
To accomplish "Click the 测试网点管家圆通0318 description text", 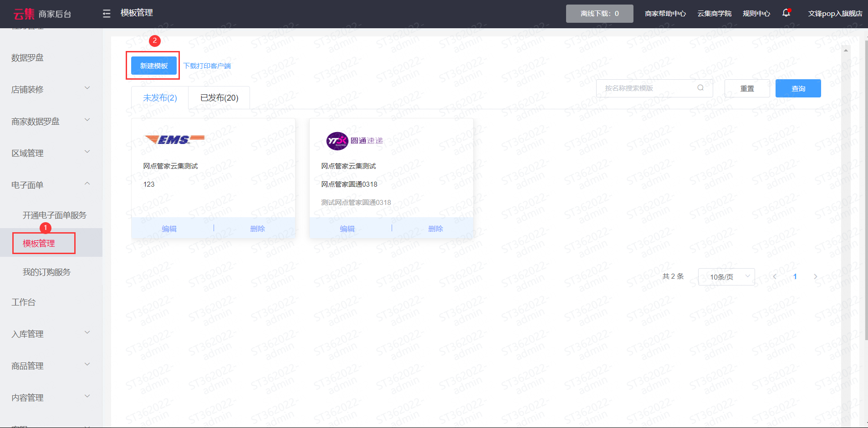I will 356,203.
